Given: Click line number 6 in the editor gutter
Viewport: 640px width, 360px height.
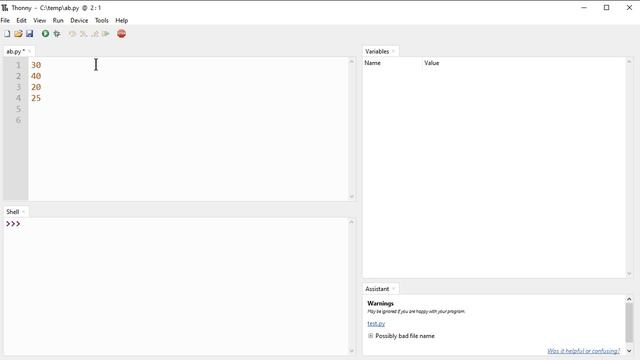Looking at the screenshot, I should click(18, 120).
